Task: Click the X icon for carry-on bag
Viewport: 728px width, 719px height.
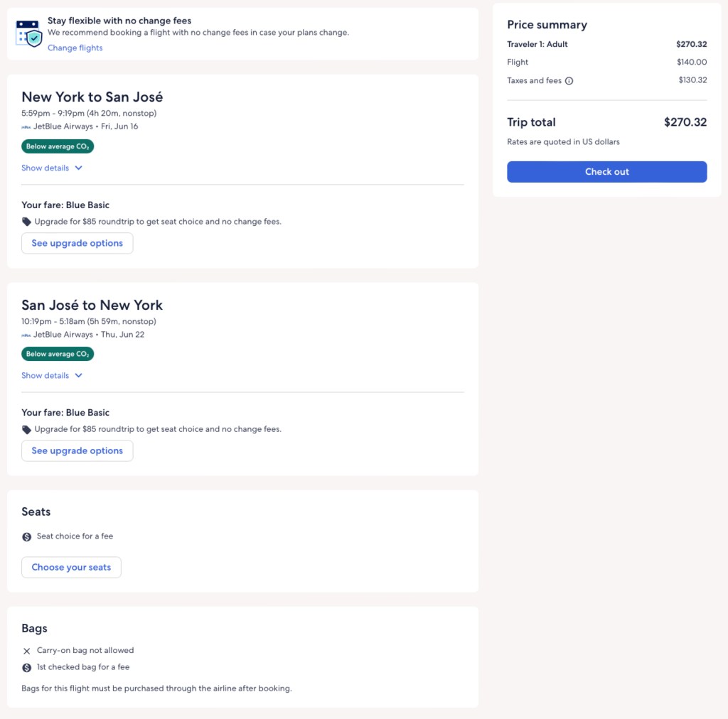Action: click(x=27, y=651)
